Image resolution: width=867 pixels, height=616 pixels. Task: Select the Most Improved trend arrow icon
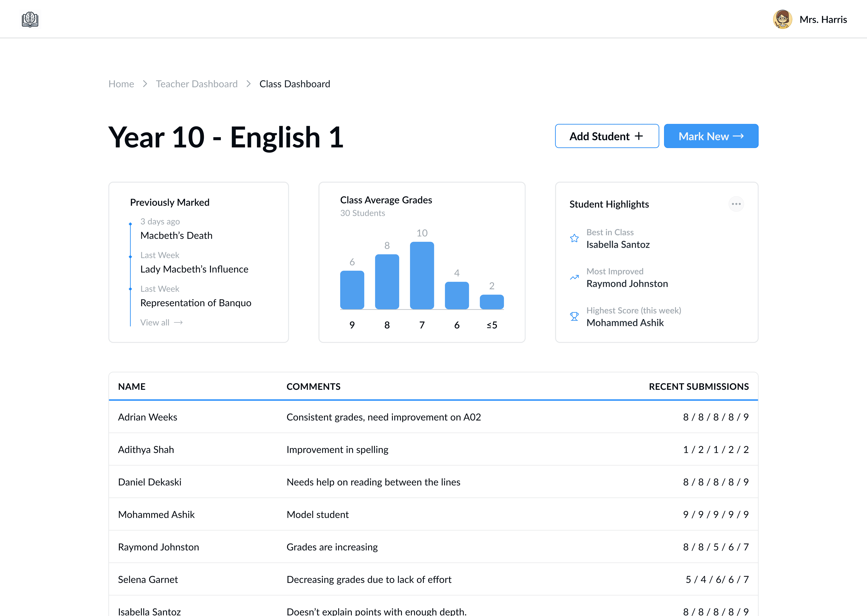[574, 277]
